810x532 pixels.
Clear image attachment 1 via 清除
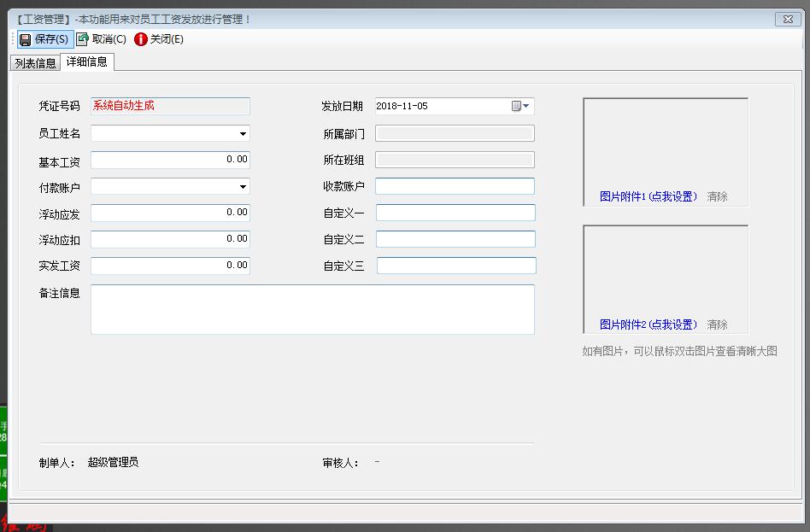717,196
